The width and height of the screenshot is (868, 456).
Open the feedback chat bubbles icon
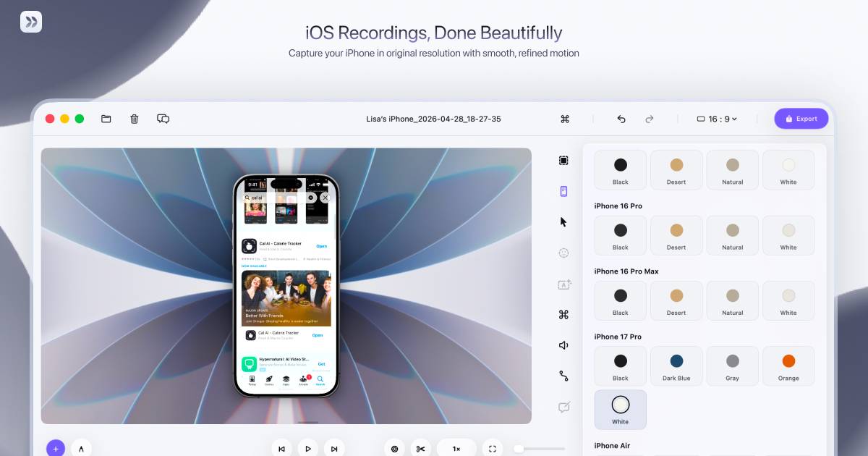click(163, 119)
